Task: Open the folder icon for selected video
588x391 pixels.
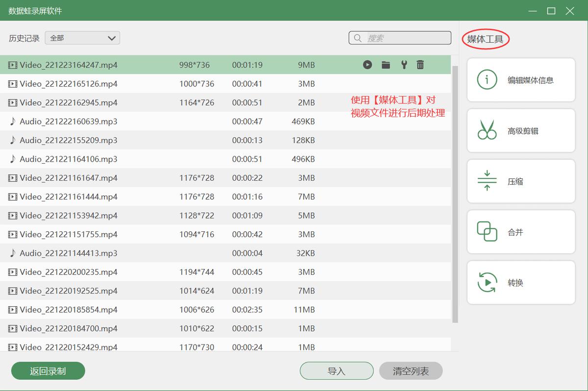Action: point(386,65)
